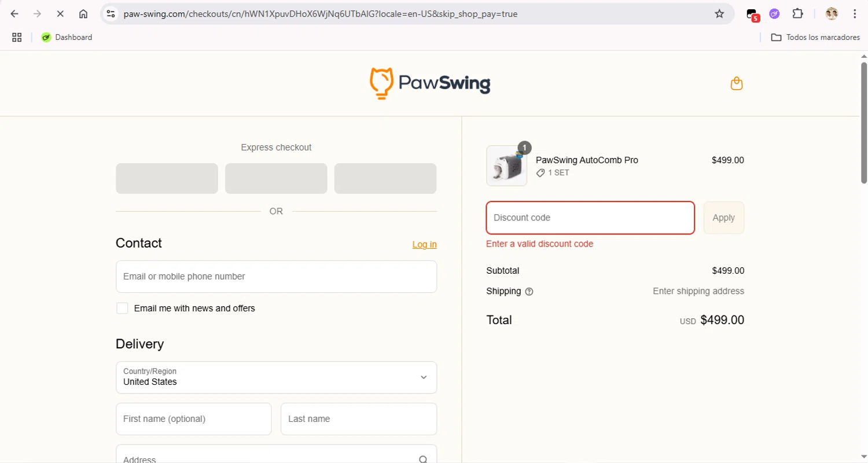This screenshot has height=463, width=868.
Task: Stop page loading with the X icon
Action: click(x=60, y=14)
